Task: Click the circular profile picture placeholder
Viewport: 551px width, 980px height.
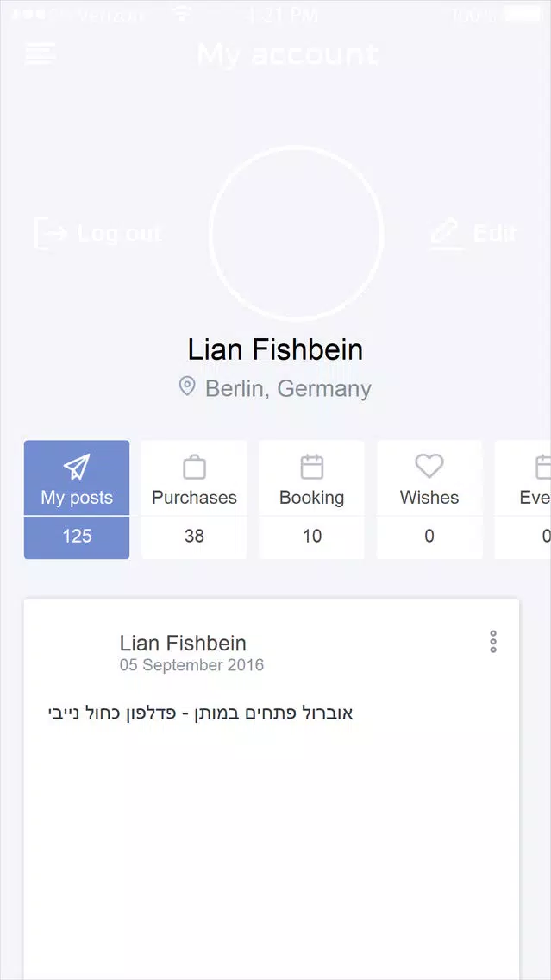Action: 296,233
